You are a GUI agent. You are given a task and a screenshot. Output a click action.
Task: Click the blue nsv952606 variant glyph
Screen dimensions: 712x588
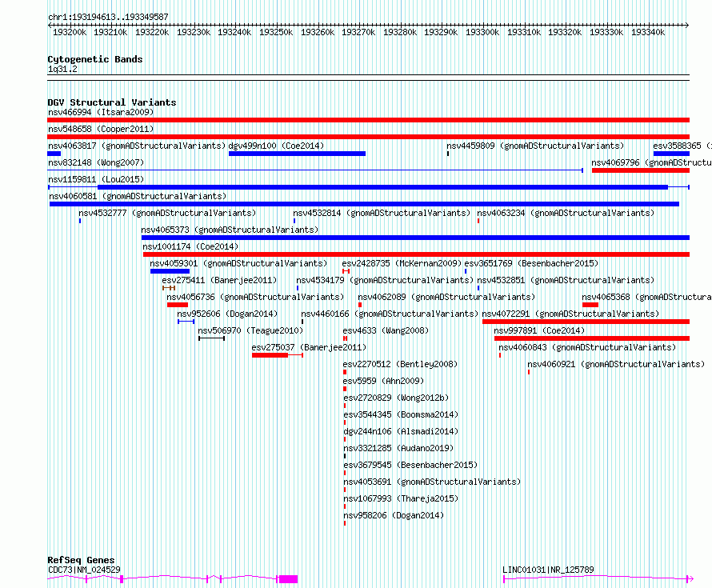(x=186, y=322)
